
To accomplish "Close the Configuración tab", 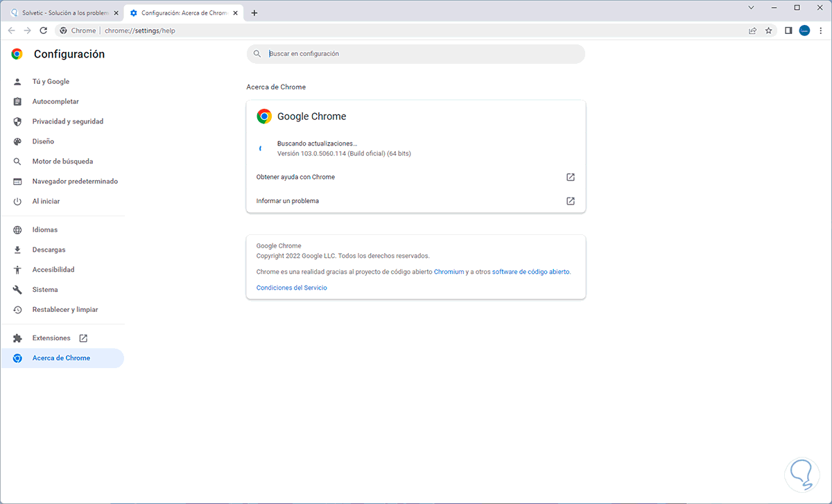I will point(236,12).
